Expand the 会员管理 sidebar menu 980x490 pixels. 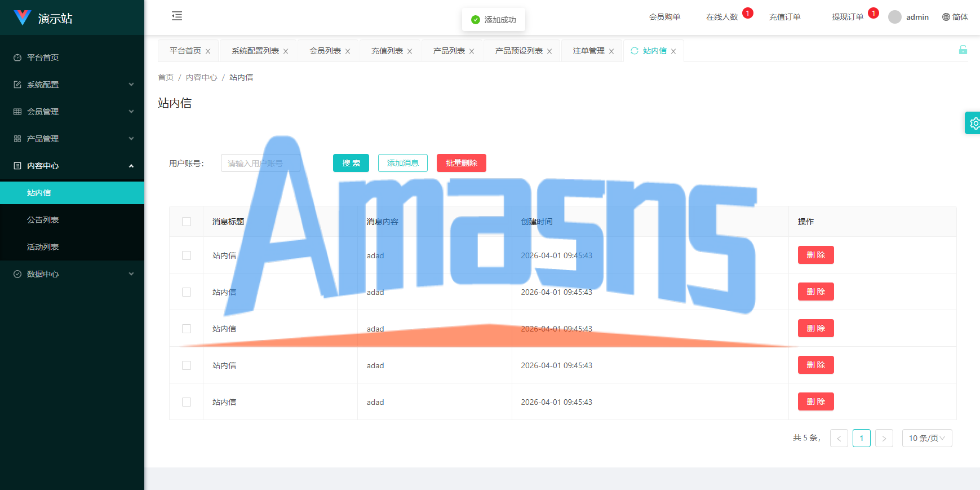click(72, 112)
